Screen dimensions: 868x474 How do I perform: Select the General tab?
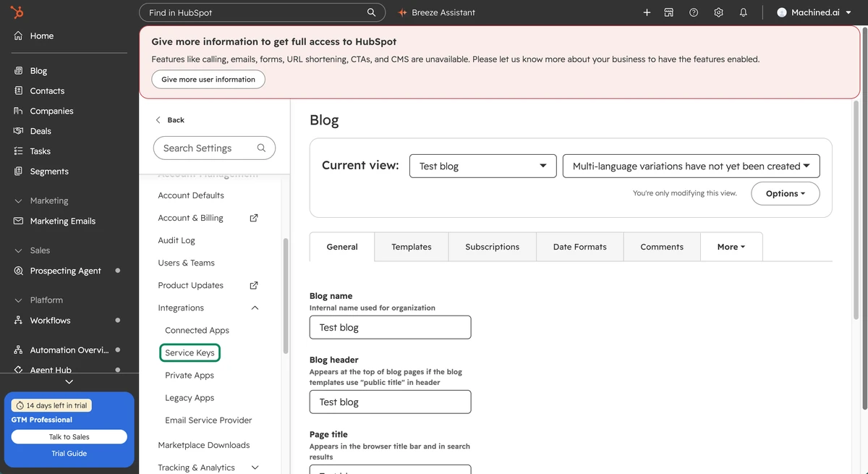coord(342,247)
